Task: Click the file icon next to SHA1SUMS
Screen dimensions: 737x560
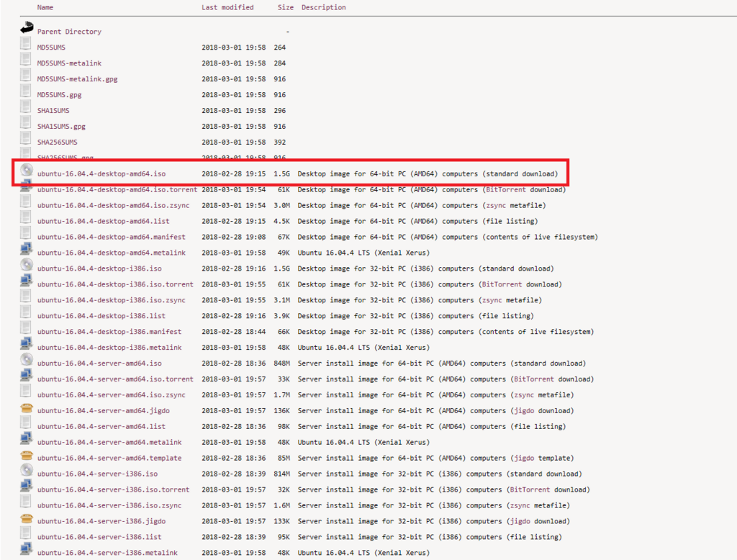Action: [x=26, y=107]
